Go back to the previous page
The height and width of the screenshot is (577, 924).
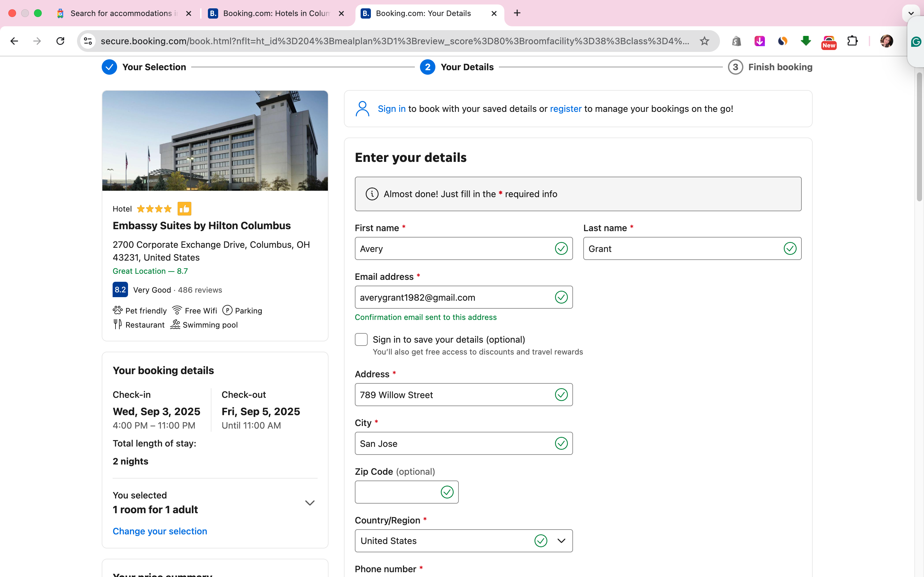[14, 41]
